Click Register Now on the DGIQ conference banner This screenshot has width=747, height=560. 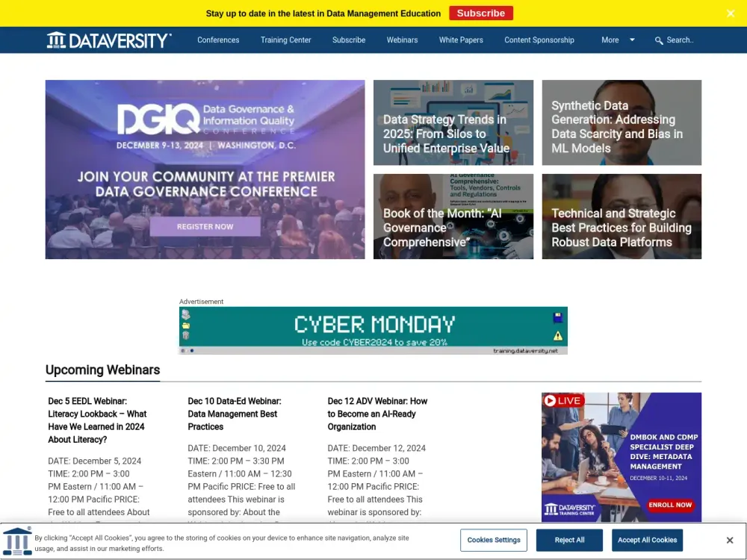tap(205, 225)
